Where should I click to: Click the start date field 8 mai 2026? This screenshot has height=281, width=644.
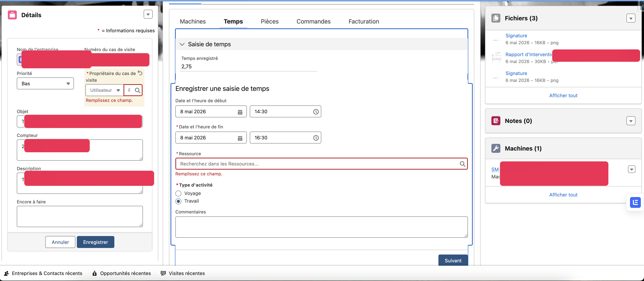[211, 112]
